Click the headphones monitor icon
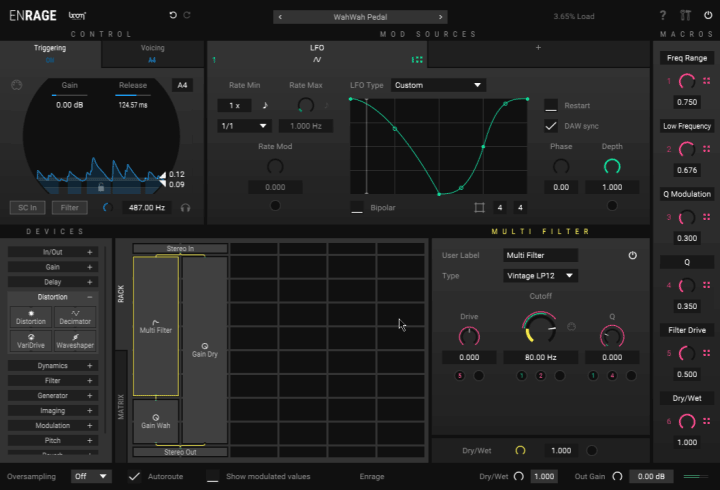 185,208
